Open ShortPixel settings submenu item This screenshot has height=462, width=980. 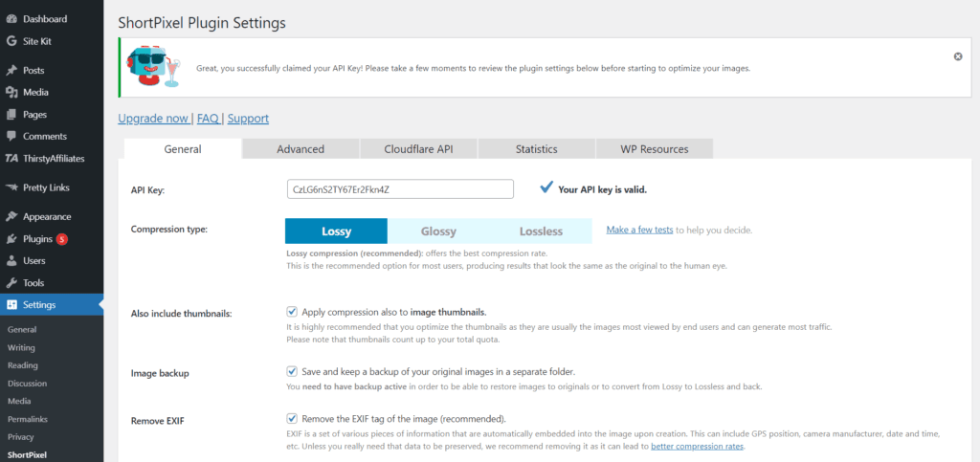27,455
